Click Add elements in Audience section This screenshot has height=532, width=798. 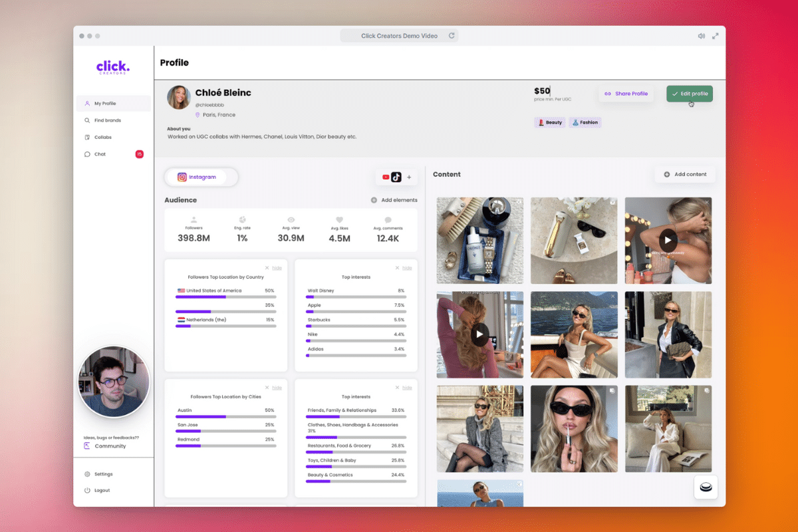point(394,200)
